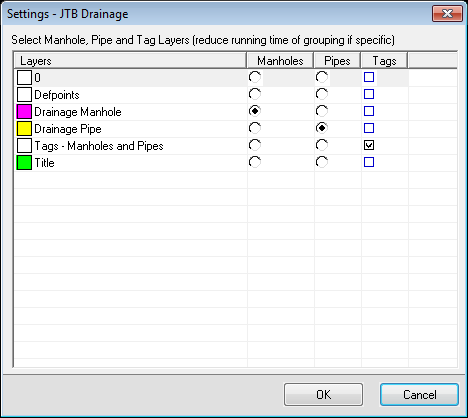Screen dimensions: 468x418
Task: Click the Cancel button
Action: click(419, 395)
